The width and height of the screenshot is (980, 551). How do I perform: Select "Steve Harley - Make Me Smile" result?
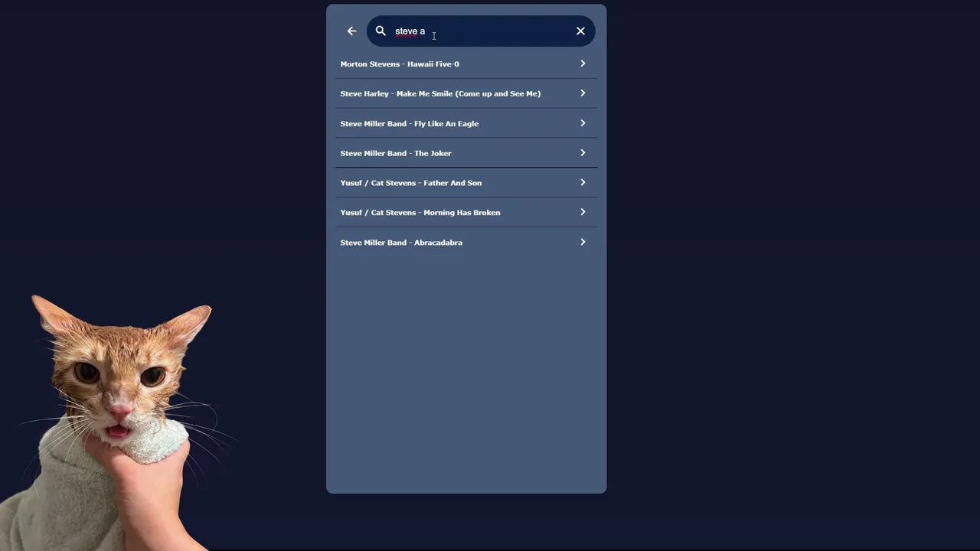(x=466, y=93)
